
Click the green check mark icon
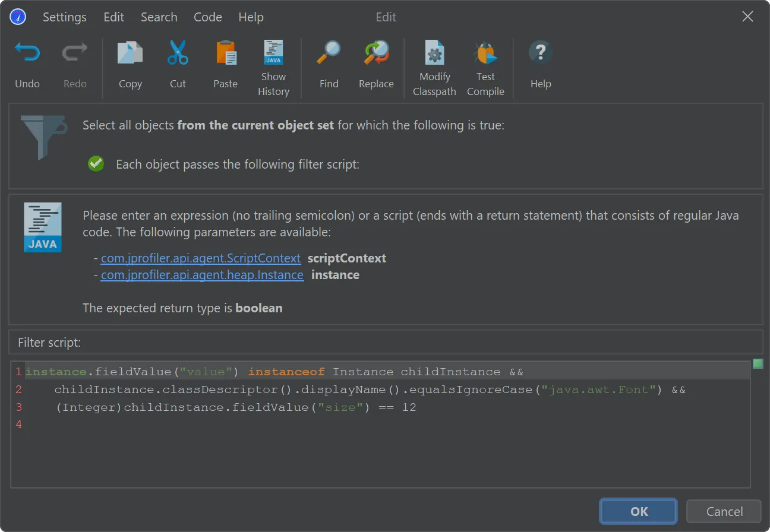(96, 164)
